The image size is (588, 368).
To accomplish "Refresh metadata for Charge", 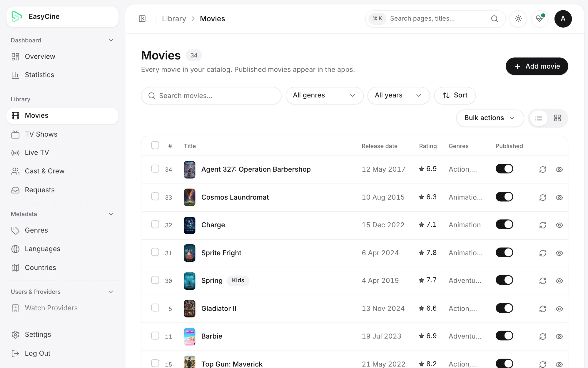I will pos(543,225).
